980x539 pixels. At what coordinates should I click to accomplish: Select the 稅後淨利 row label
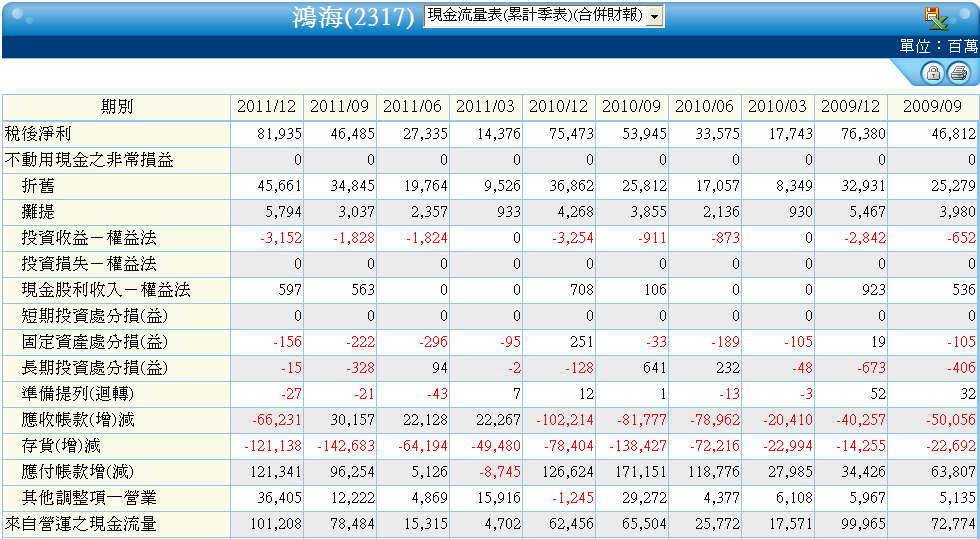pos(38,134)
